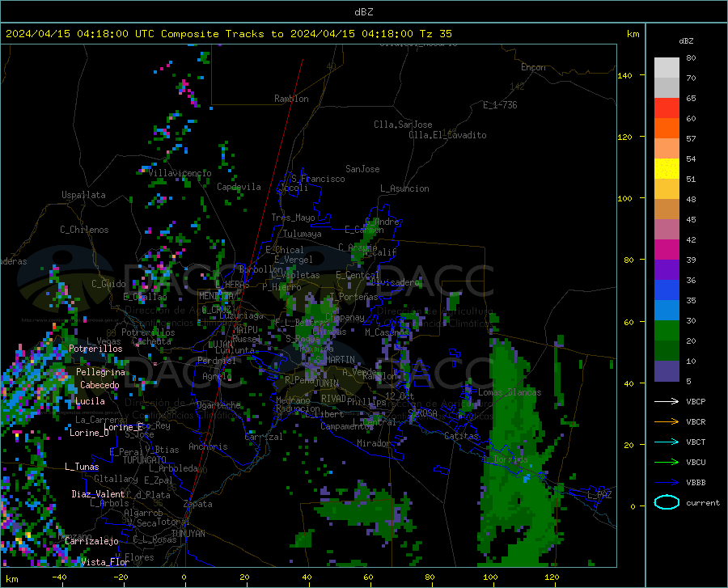Viewport: 728px width, 588px height.
Task: Click the Villavicencio label on map
Action: tap(180, 173)
